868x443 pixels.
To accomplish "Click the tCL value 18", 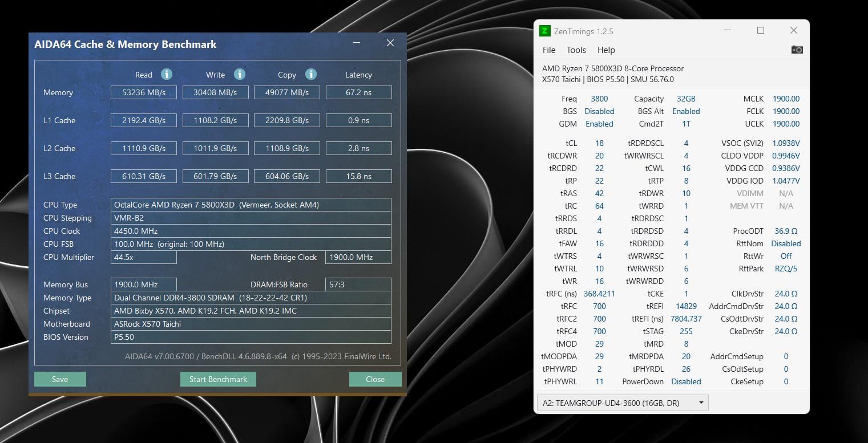I will tap(599, 143).
